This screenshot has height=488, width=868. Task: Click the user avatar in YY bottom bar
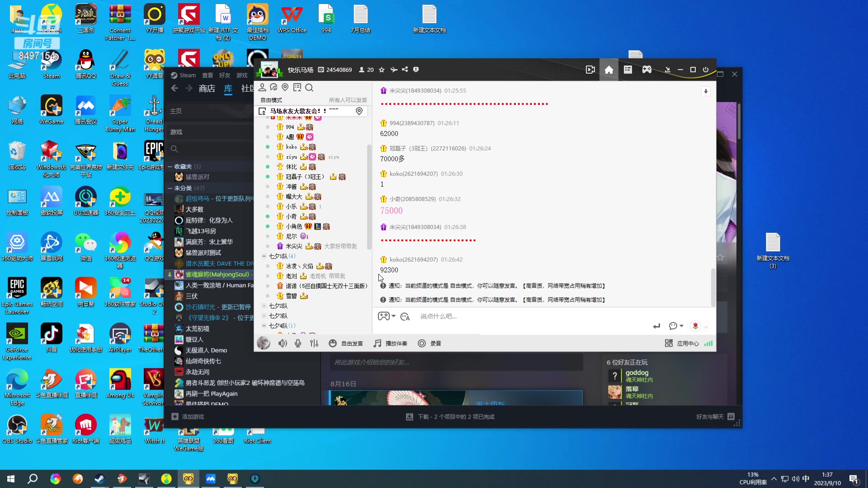click(264, 343)
